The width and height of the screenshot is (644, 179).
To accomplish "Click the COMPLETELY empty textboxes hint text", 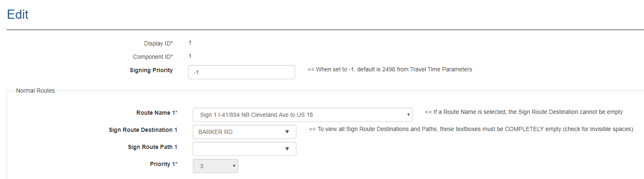I will pos(471,129).
